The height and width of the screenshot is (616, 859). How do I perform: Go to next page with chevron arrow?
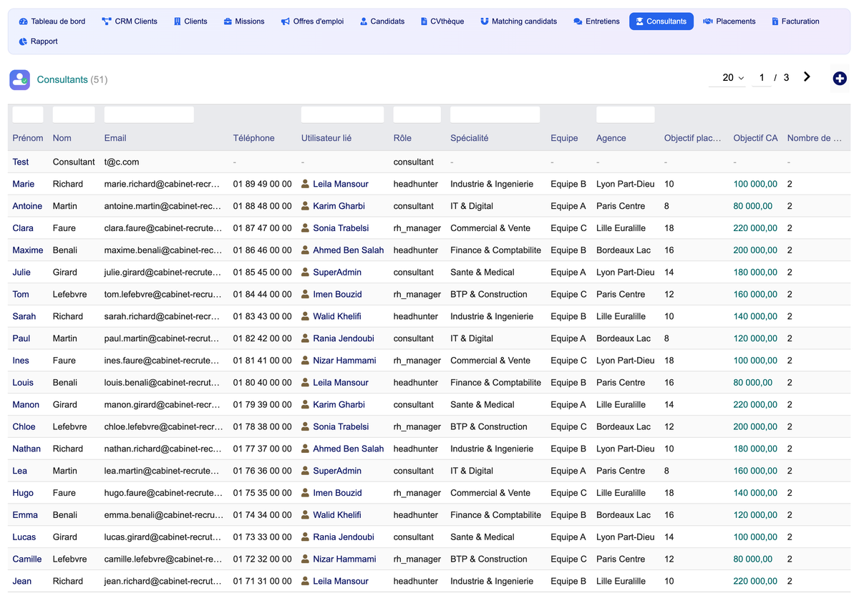807,77
